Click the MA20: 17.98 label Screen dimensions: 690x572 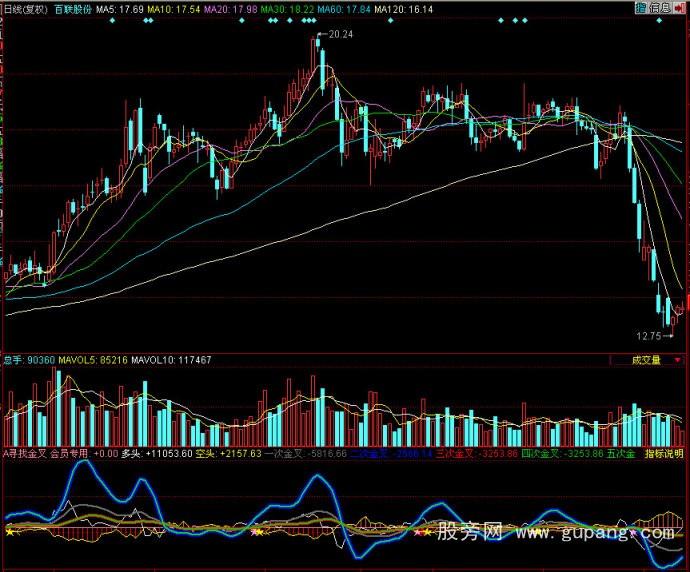click(x=231, y=9)
